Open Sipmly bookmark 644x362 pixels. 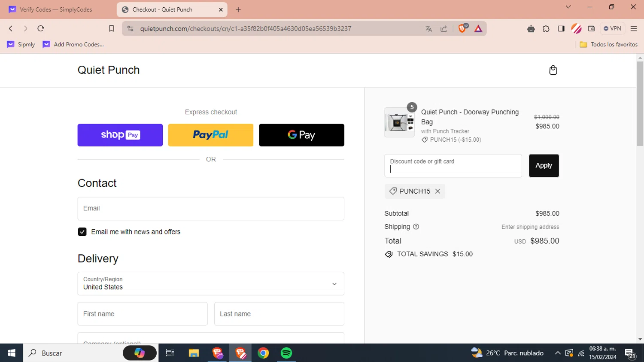click(21, 44)
